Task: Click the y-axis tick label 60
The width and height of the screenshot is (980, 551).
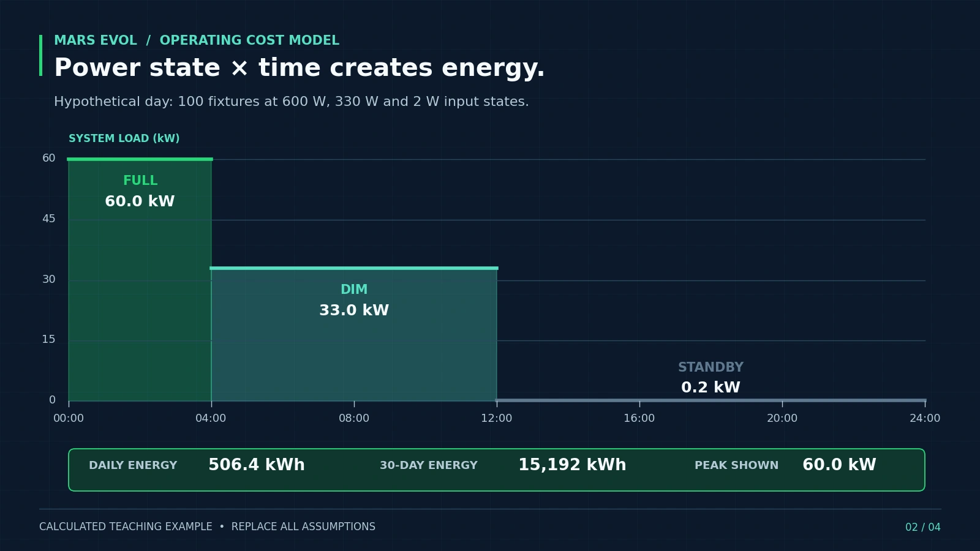Action: pos(49,158)
